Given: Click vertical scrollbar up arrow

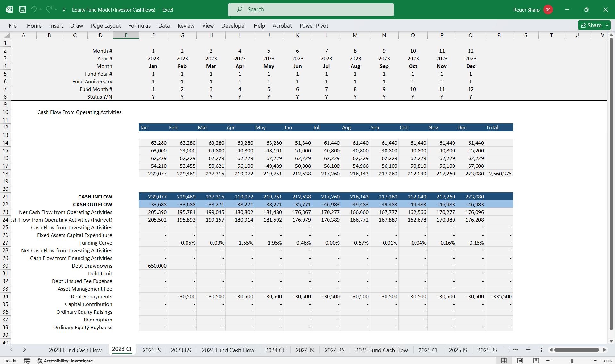Looking at the screenshot, I should tap(611, 35).
